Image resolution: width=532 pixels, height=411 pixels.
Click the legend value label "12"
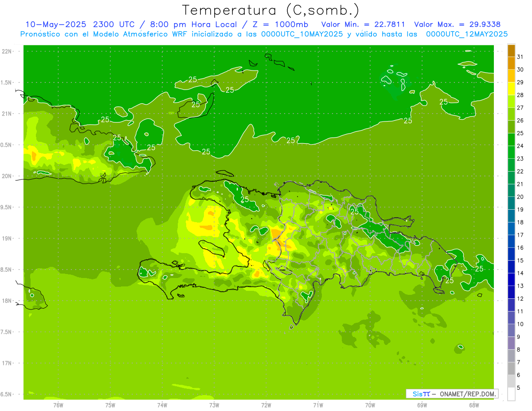520,298
